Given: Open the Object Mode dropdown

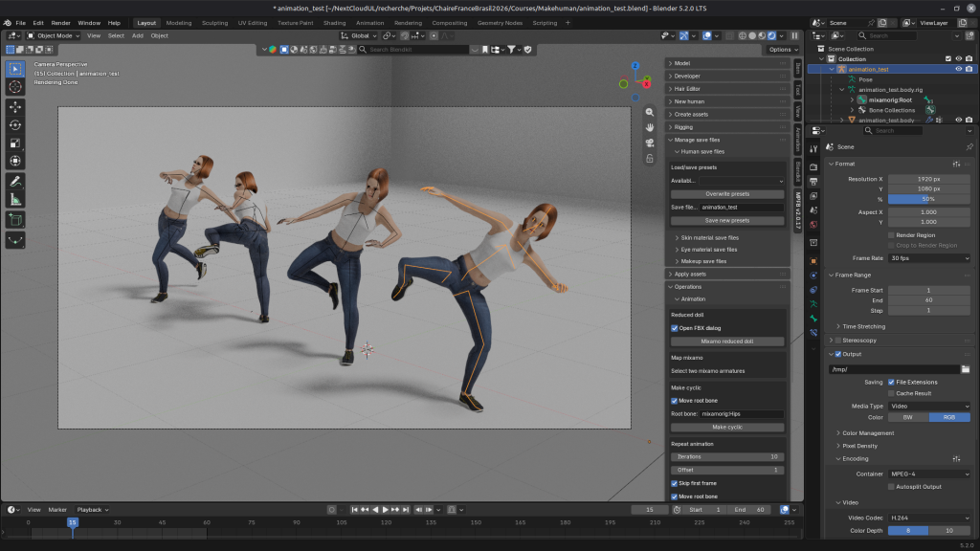Looking at the screenshot, I should pyautogui.click(x=54, y=35).
